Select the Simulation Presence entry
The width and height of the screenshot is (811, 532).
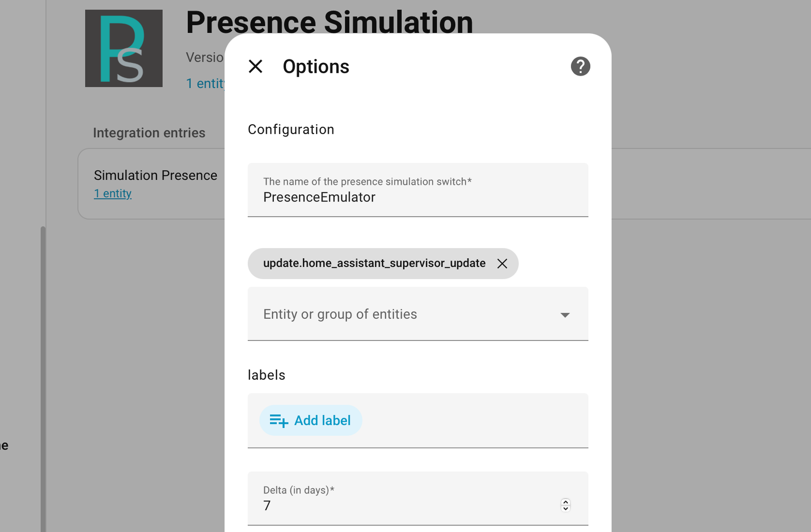pos(155,175)
